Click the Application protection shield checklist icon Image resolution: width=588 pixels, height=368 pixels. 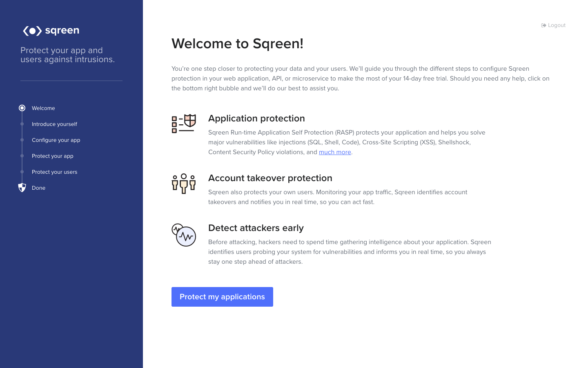[x=184, y=123]
